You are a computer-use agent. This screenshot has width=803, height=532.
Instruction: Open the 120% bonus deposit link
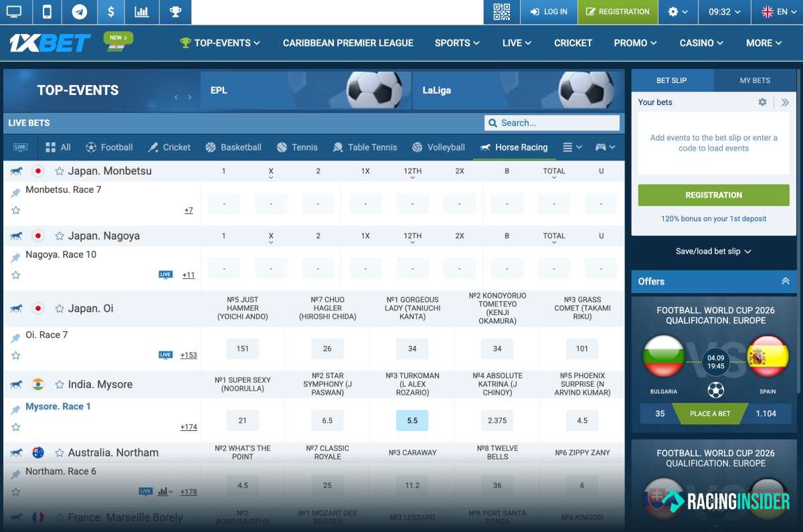[x=713, y=219]
